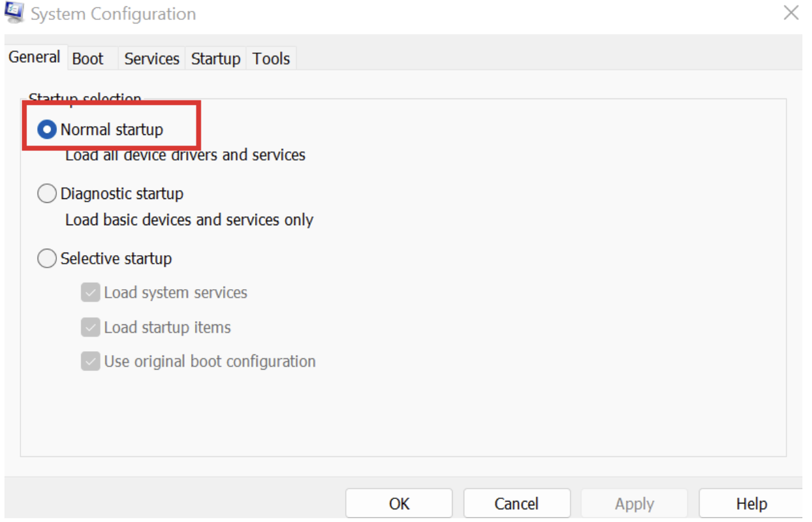The width and height of the screenshot is (812, 522).
Task: Switch to the Startup tab
Action: click(x=215, y=59)
